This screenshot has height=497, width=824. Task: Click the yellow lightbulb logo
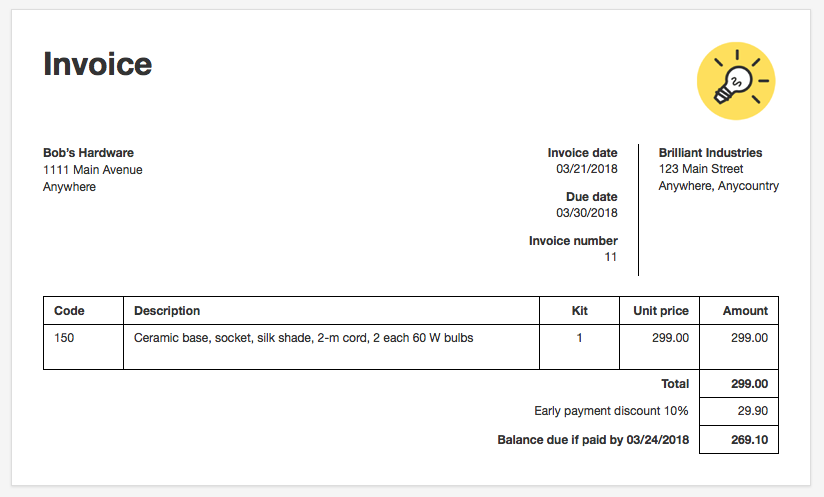point(736,81)
